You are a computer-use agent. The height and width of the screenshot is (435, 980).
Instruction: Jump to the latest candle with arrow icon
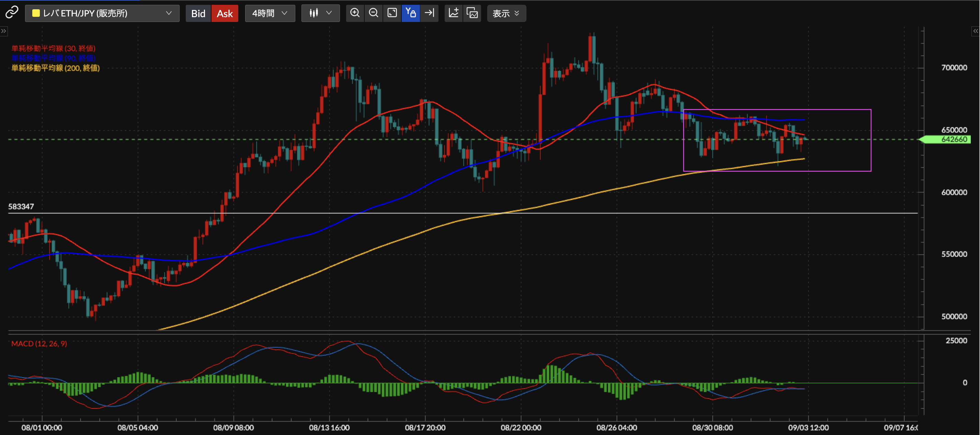[430, 13]
